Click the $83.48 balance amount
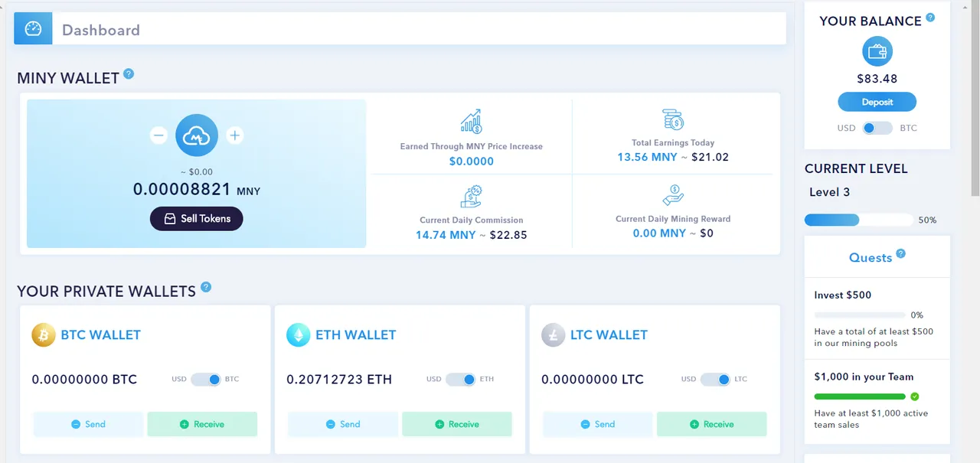Screen dimensions: 980x463 [877, 79]
